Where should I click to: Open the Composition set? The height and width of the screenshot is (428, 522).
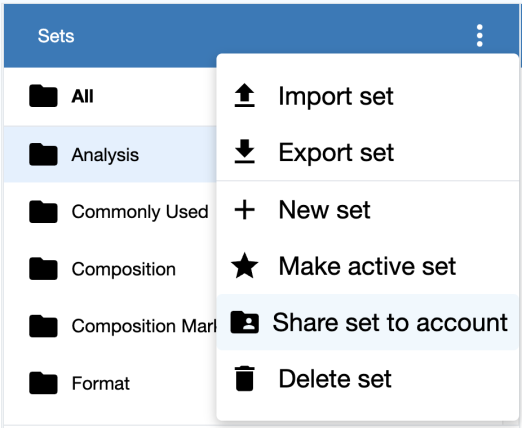pyautogui.click(x=110, y=269)
